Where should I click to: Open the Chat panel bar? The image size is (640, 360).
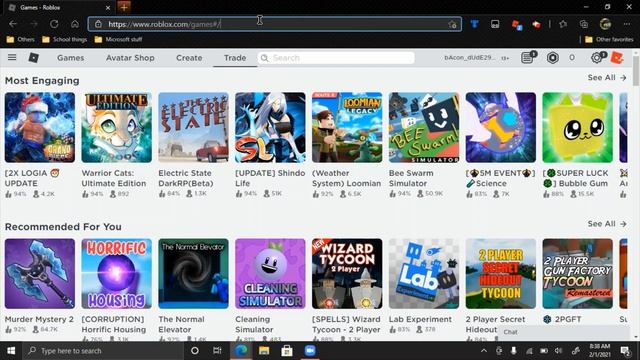tap(564, 332)
